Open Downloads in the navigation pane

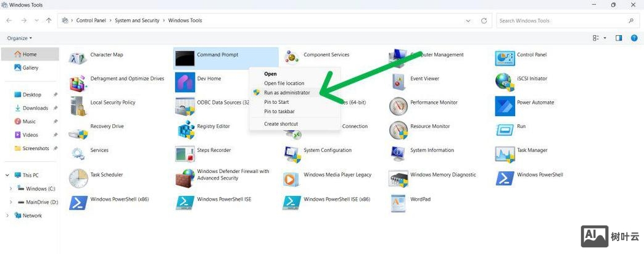[x=35, y=108]
